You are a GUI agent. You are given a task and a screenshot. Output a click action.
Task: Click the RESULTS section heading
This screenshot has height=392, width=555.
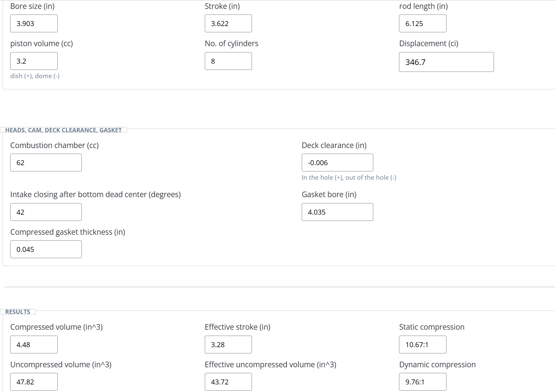[x=18, y=312]
